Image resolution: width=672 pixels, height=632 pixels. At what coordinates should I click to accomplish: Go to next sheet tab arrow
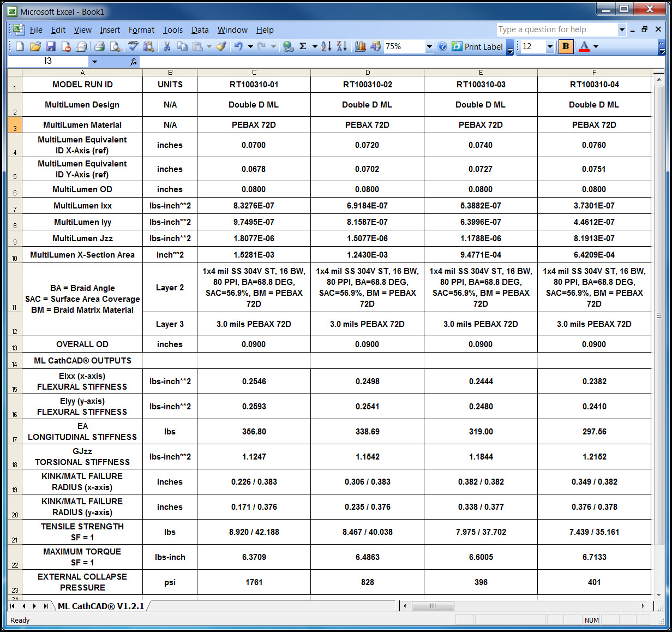35,606
